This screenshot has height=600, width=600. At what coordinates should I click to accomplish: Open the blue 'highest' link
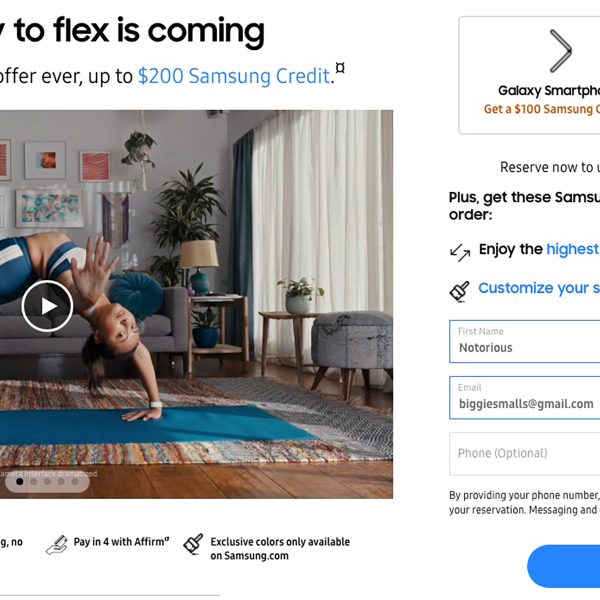click(x=573, y=249)
